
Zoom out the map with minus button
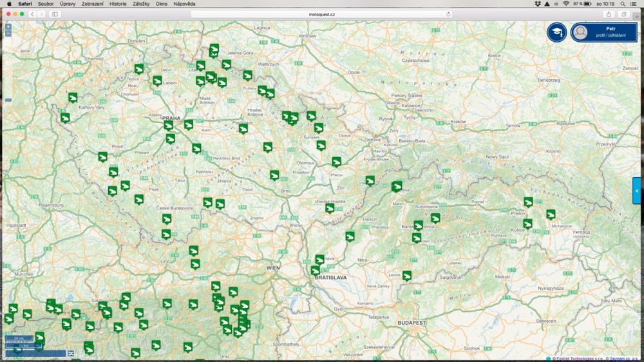8,33
